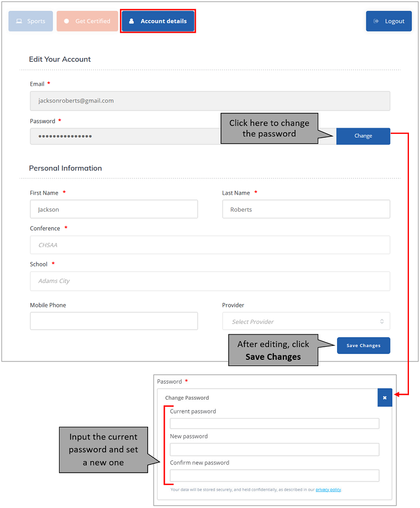Screen dimensions: 420x508
Task: Open the privacy policy link
Action: pos(328,490)
